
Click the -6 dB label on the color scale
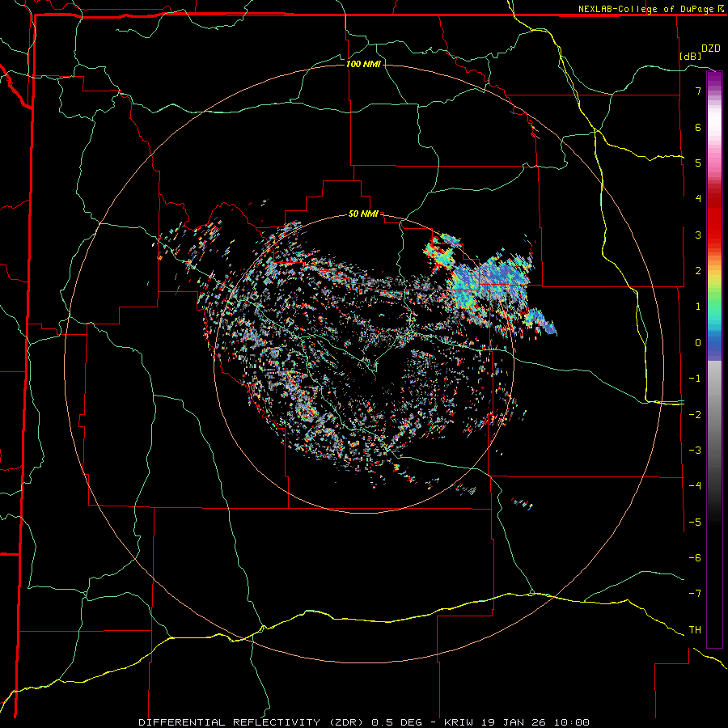[x=695, y=558]
